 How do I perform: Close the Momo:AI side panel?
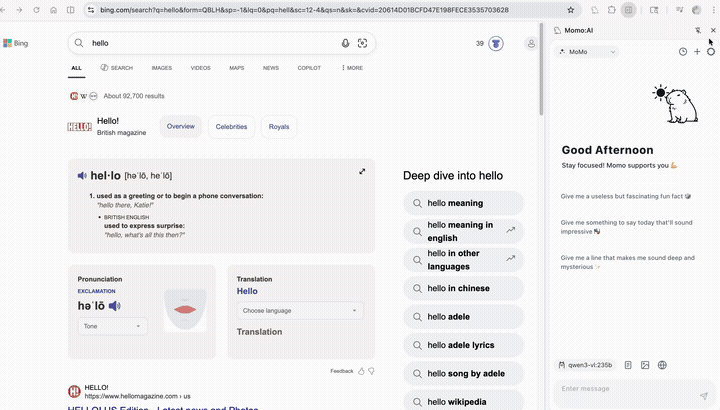coord(713,30)
